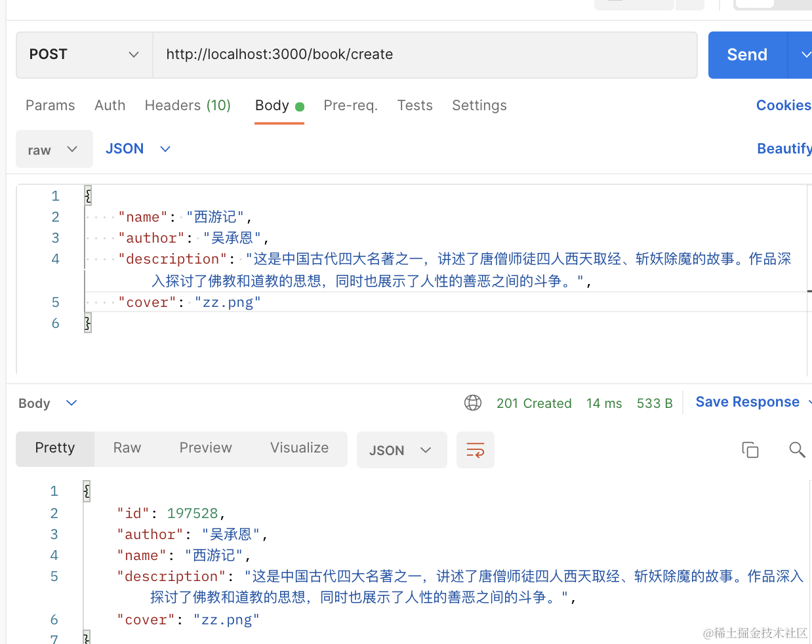The image size is (812, 644).
Task: Click the Beautify link
Action: point(783,149)
